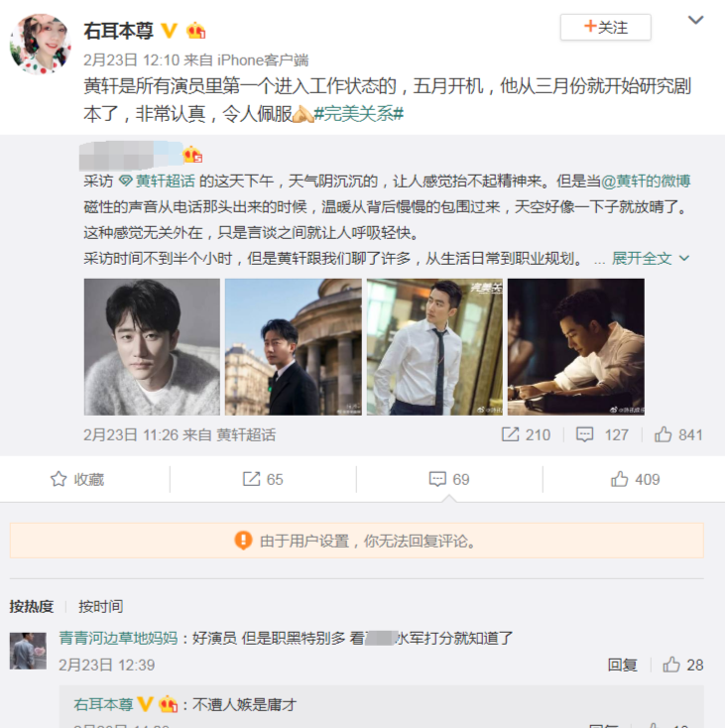The height and width of the screenshot is (728, 725).
Task: Like 青青河边草地妈妈's comment with 28 likes
Action: point(682,665)
